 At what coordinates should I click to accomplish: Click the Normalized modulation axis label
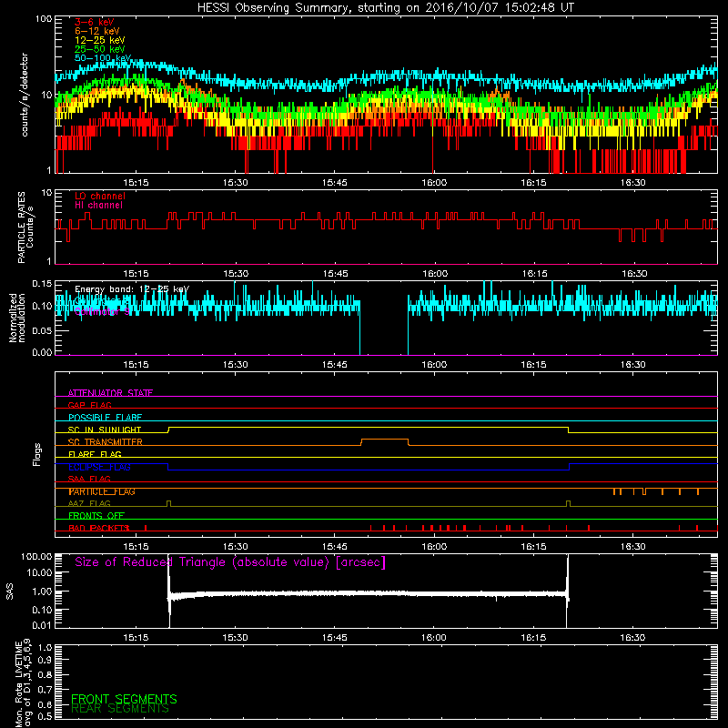16,318
